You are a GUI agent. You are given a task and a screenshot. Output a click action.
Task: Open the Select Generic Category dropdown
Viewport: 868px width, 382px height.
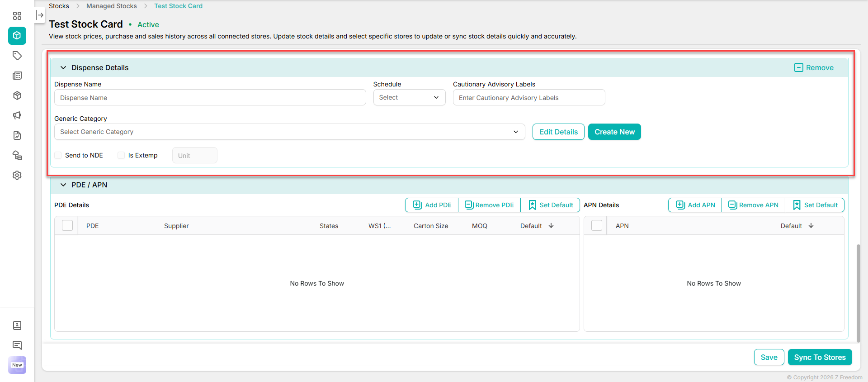(x=290, y=132)
